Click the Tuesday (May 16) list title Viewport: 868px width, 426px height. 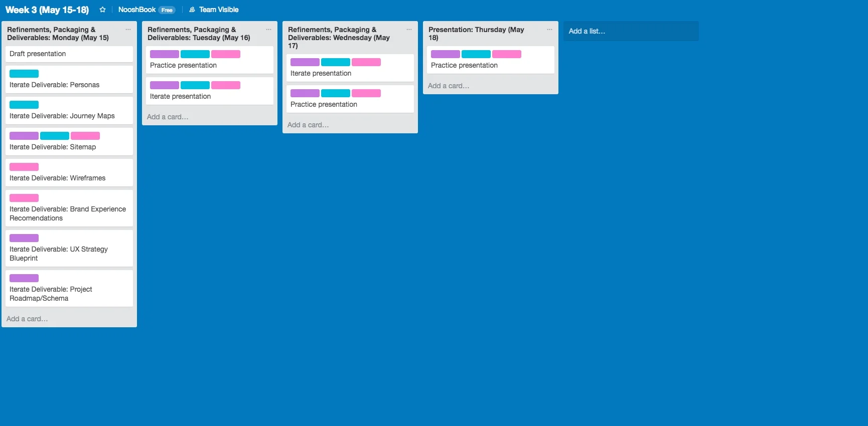coord(199,34)
